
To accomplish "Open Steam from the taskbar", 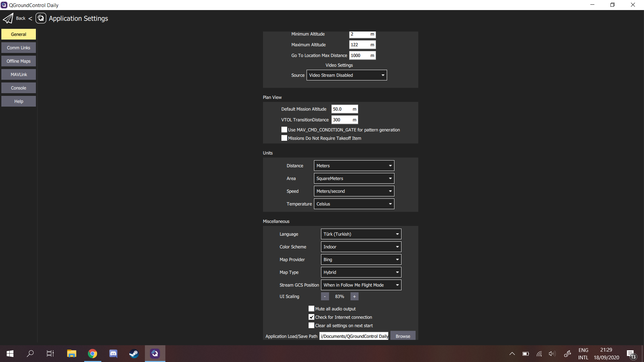I will coord(133,353).
